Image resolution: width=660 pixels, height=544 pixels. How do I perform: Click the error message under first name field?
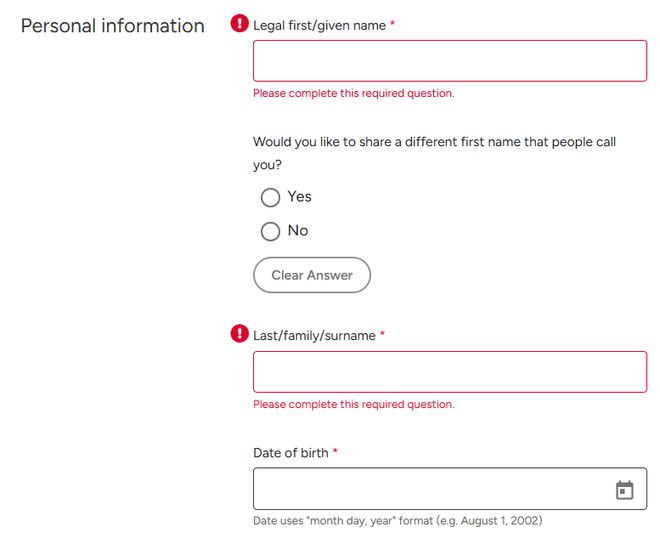(x=353, y=93)
